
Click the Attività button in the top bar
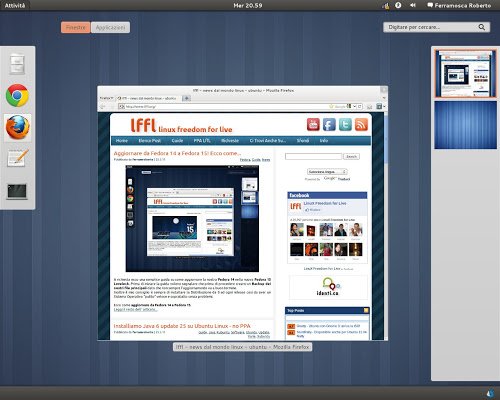(x=15, y=5)
